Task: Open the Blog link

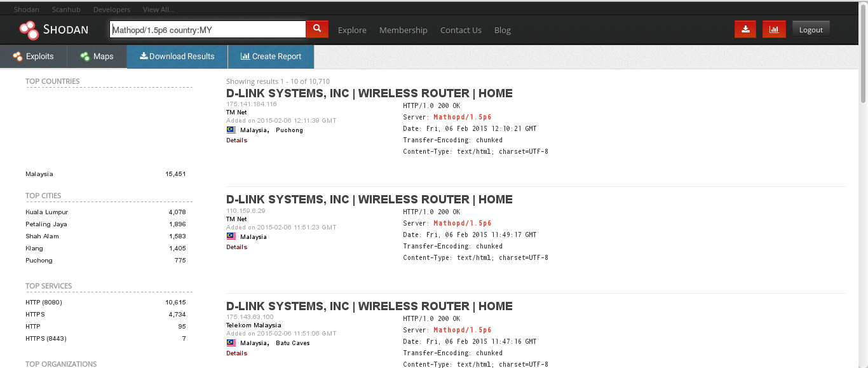Action: 503,30
